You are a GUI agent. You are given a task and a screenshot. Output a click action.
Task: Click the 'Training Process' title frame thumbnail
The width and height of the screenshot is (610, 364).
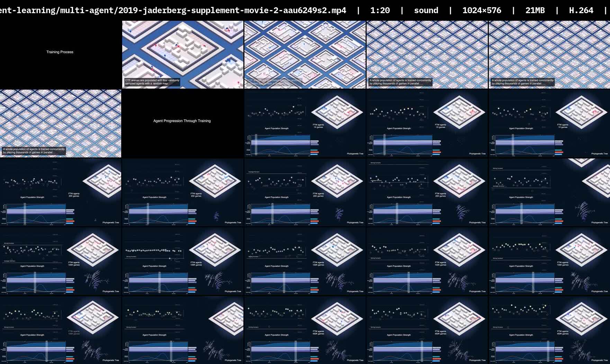60,54
